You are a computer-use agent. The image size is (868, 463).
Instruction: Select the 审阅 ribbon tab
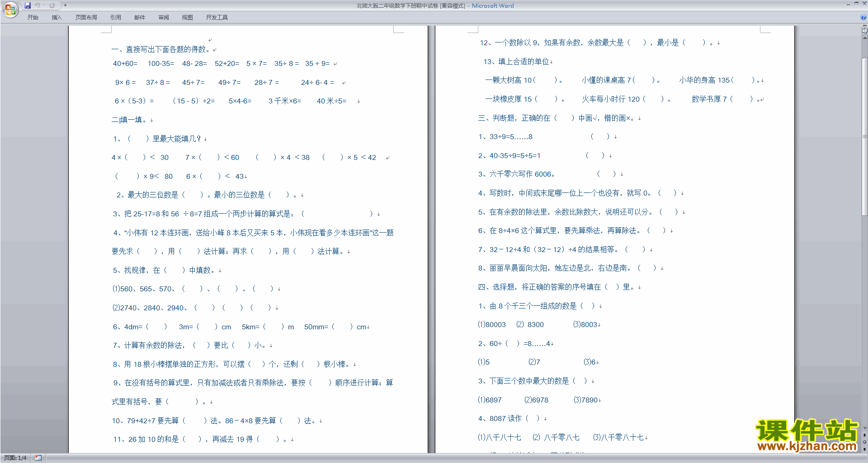point(164,18)
